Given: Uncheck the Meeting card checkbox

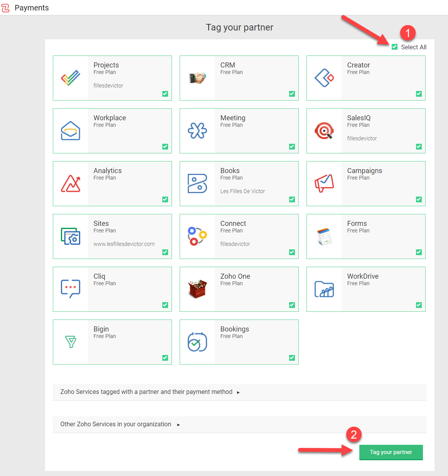Looking at the screenshot, I should (x=292, y=146).
